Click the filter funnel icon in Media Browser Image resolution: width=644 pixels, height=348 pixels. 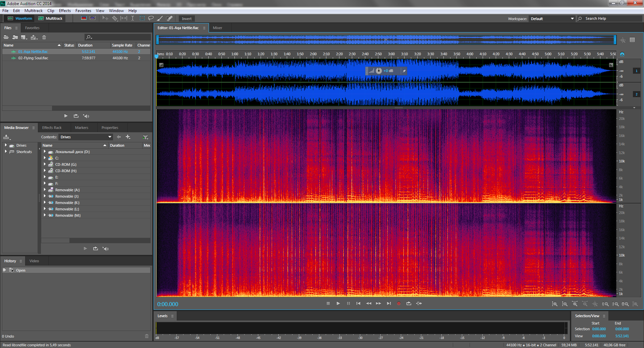[x=145, y=137]
